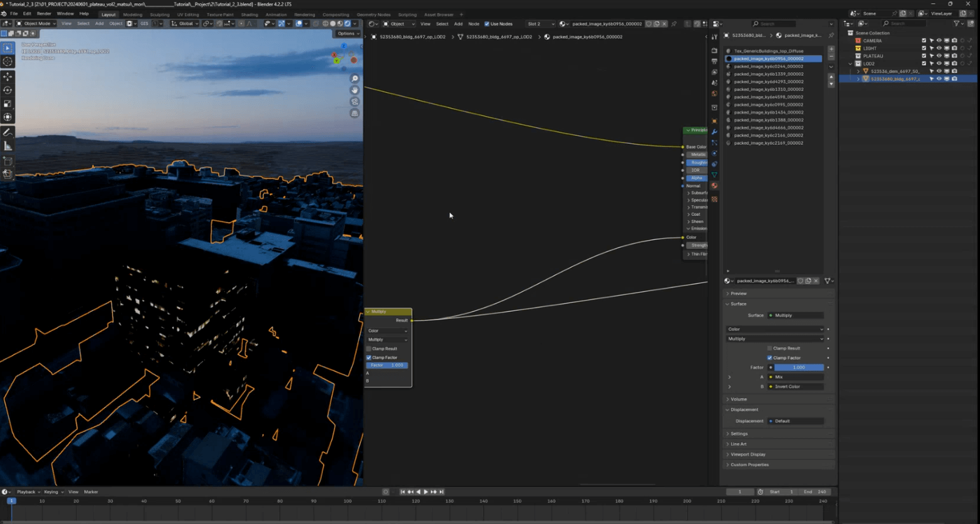The image size is (980, 524).
Task: Expand the Volume panel
Action: (738, 399)
